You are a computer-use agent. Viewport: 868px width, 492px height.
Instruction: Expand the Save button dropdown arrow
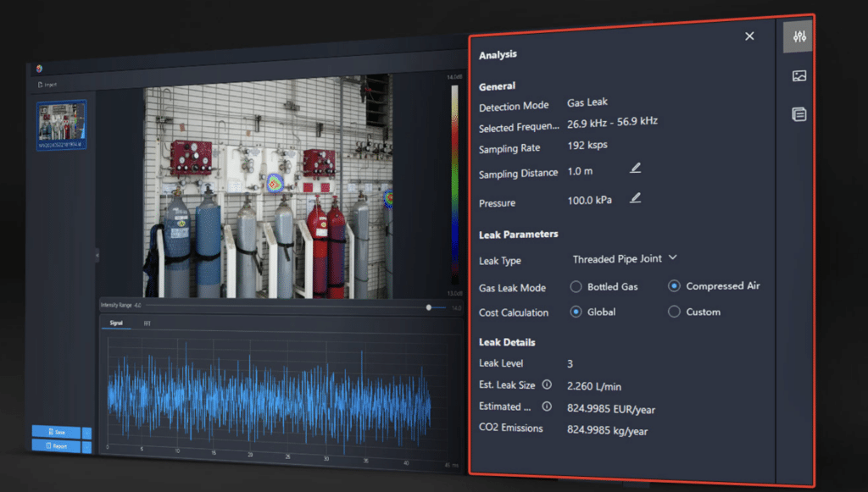(86, 433)
